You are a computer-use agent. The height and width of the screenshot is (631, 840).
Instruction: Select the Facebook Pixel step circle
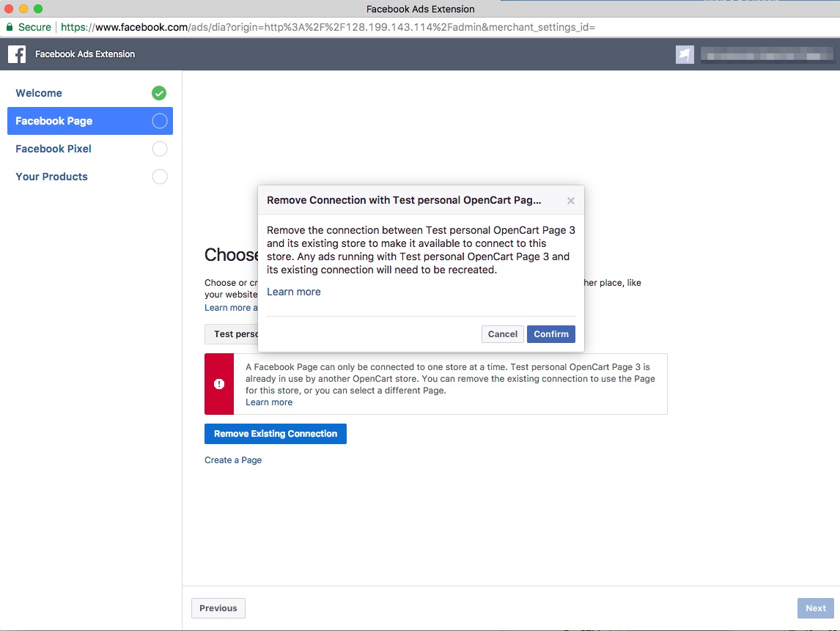(x=160, y=149)
